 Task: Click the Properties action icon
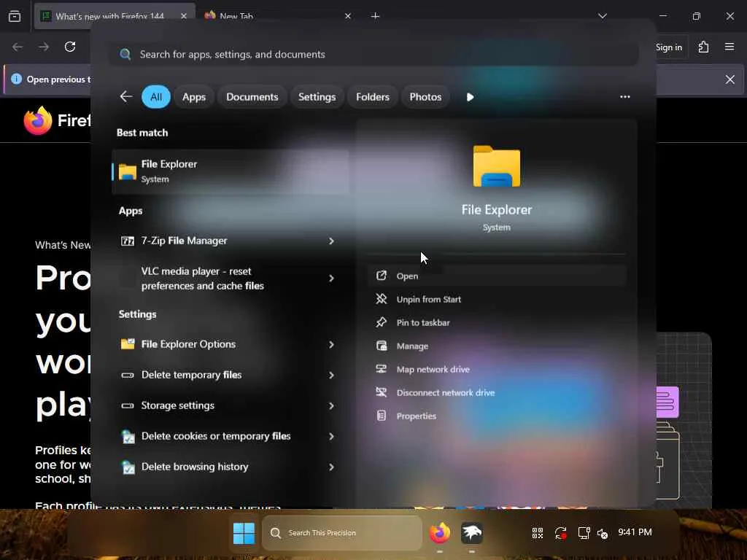pyautogui.click(x=381, y=416)
